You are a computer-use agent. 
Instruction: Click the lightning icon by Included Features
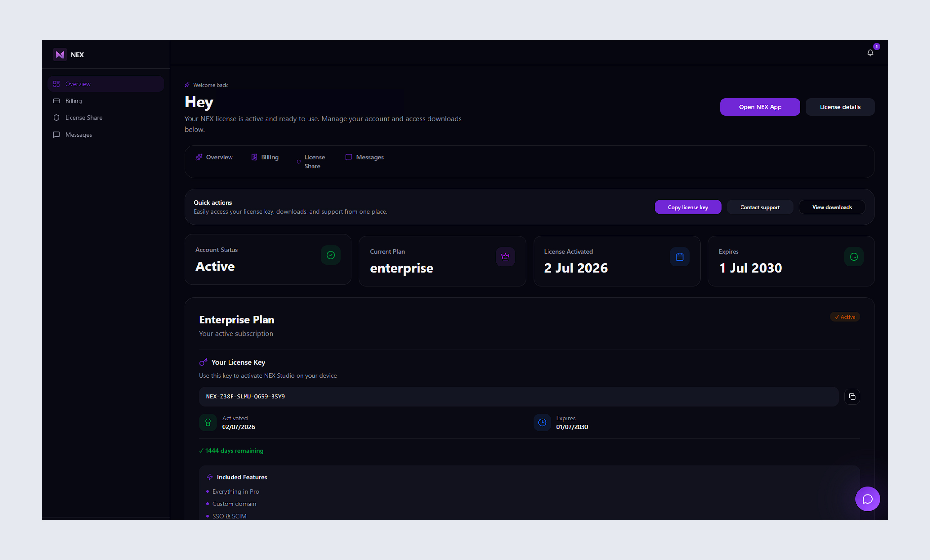(210, 477)
